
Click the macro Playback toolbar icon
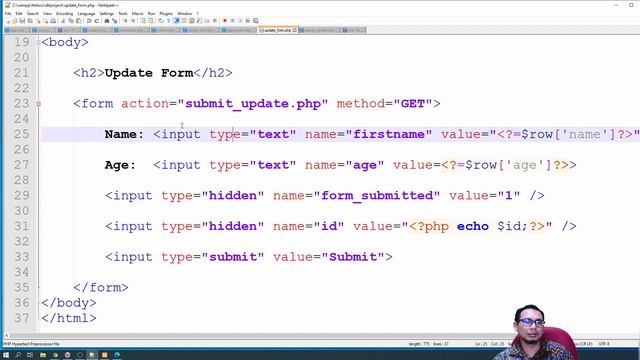(x=241, y=20)
